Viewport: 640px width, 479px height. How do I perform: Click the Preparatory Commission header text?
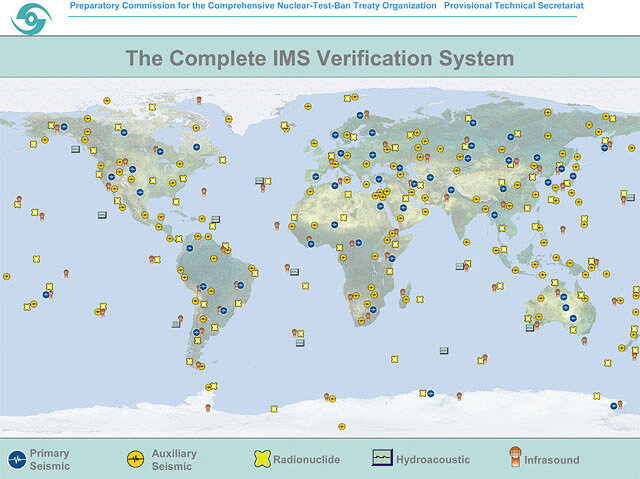tap(253, 6)
